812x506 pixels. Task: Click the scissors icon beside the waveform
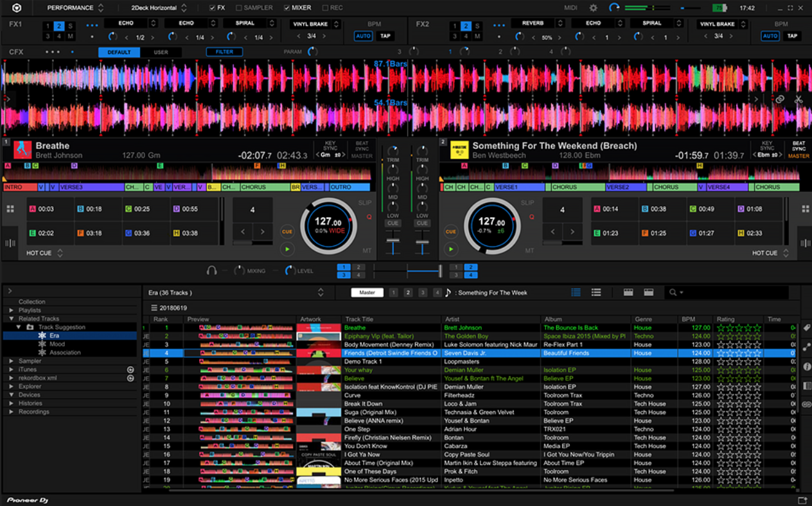click(799, 100)
